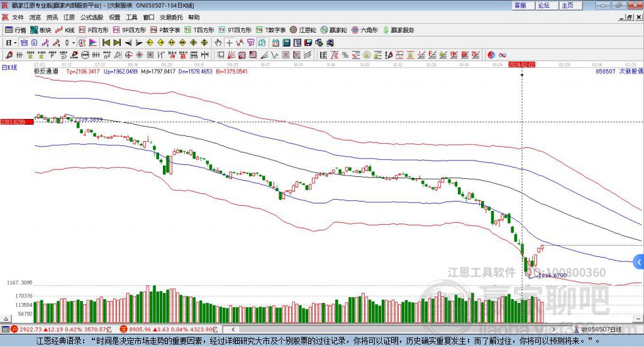Screen dimensions: 644x347
Task: Open the 交易委托 menu
Action: 172,18
